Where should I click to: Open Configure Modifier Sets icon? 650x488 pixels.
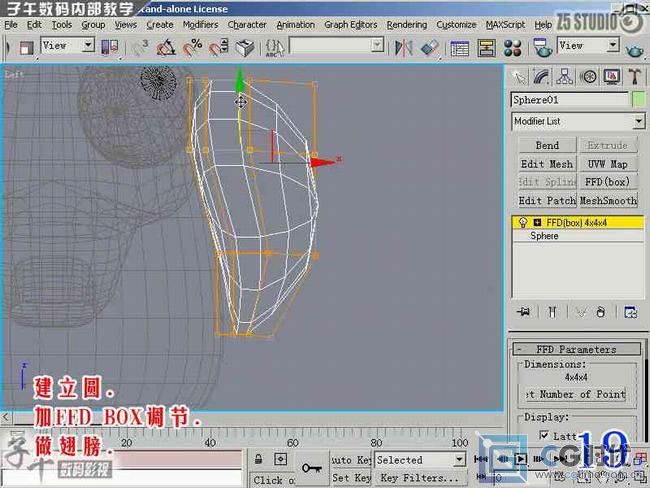pyautogui.click(x=631, y=312)
